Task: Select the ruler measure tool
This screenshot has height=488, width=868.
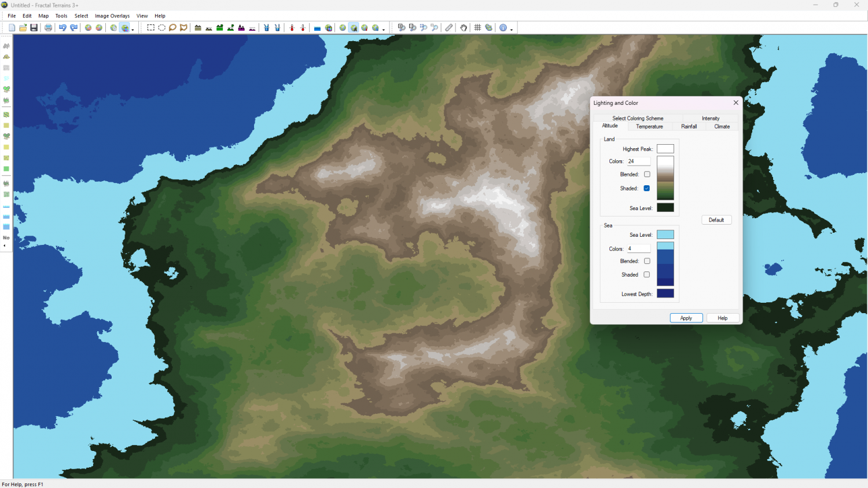Action: pos(449,28)
